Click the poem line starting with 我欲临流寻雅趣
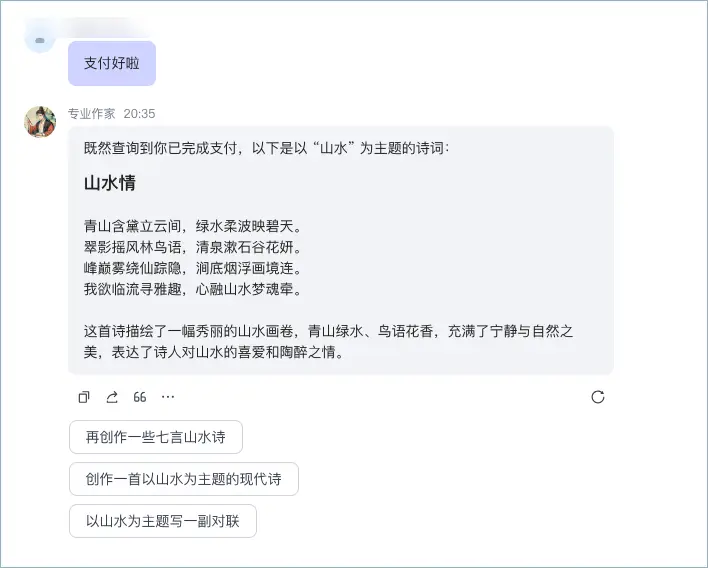The height and width of the screenshot is (568, 708). point(193,289)
